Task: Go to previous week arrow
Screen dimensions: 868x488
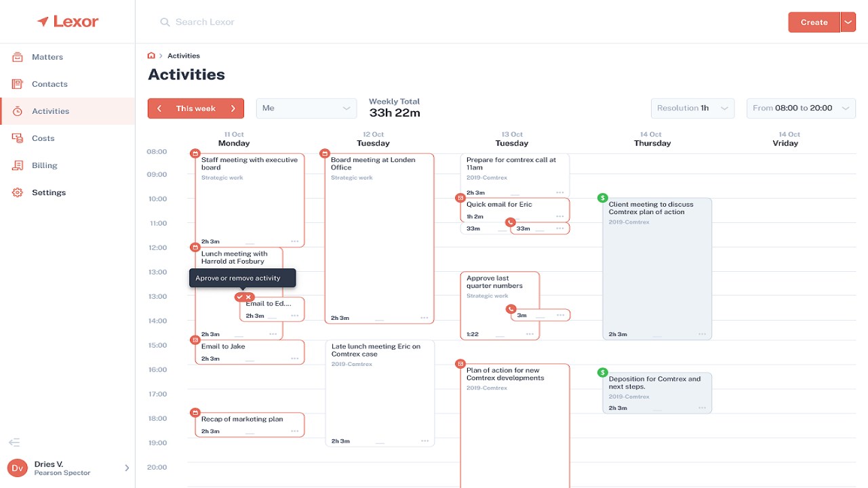Action: pyautogui.click(x=159, y=108)
